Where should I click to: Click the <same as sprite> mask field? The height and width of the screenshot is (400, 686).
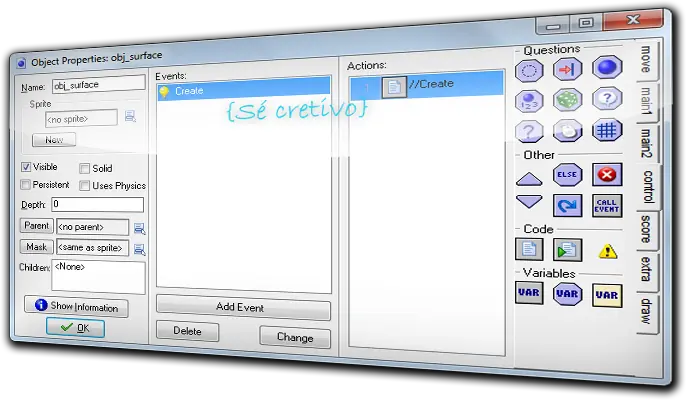[92, 248]
